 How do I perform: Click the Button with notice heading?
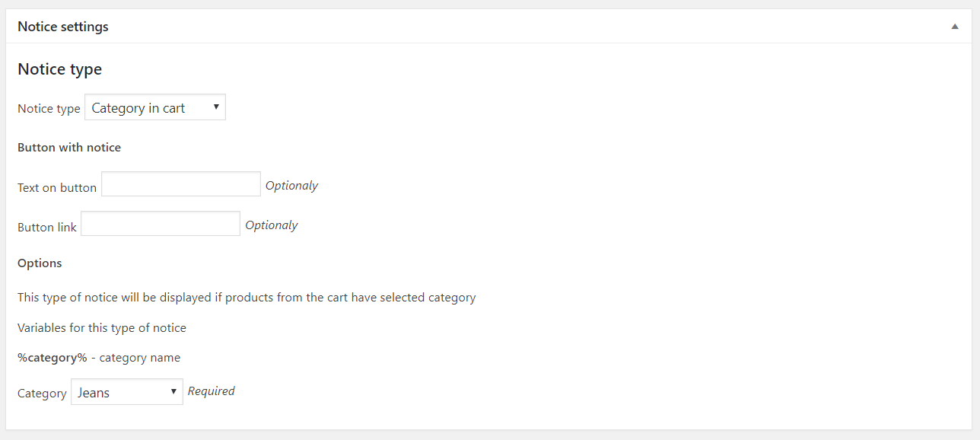click(x=69, y=147)
